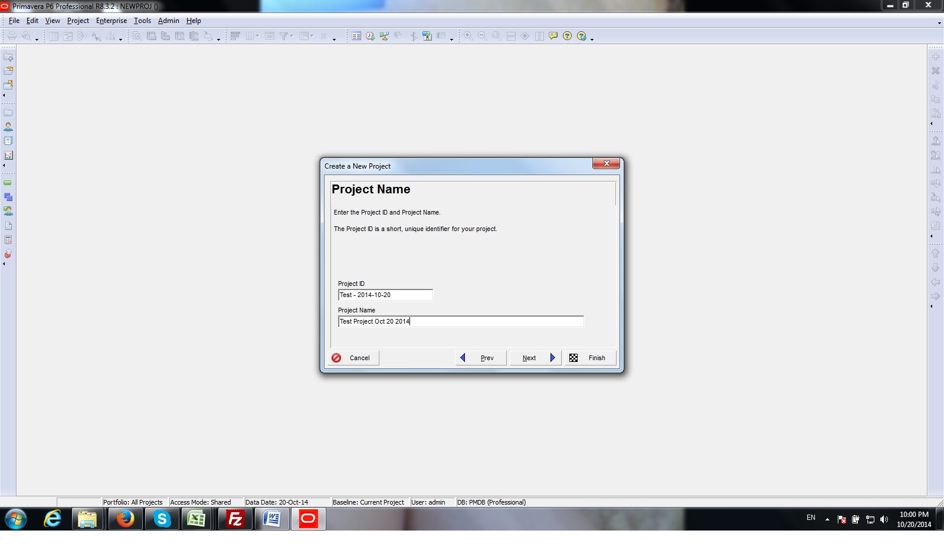This screenshot has height=560, width=944.
Task: Open the Admin menu
Action: click(x=169, y=21)
